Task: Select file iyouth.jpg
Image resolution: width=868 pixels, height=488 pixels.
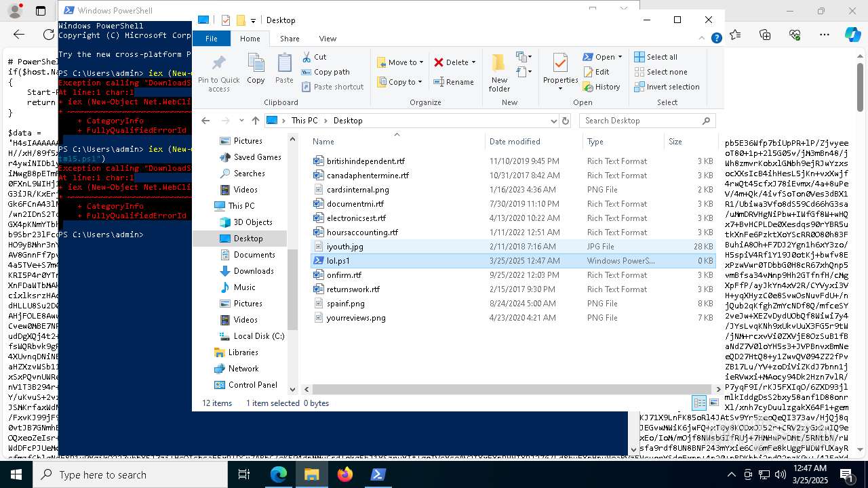Action: point(344,247)
